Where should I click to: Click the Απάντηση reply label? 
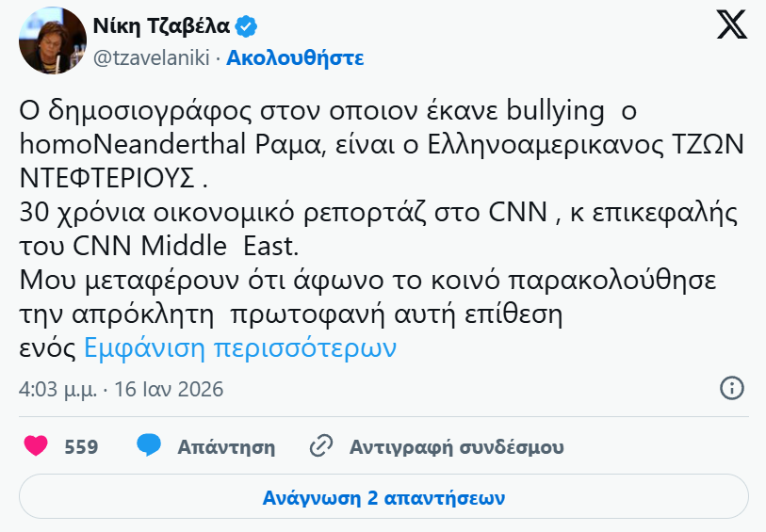226,446
